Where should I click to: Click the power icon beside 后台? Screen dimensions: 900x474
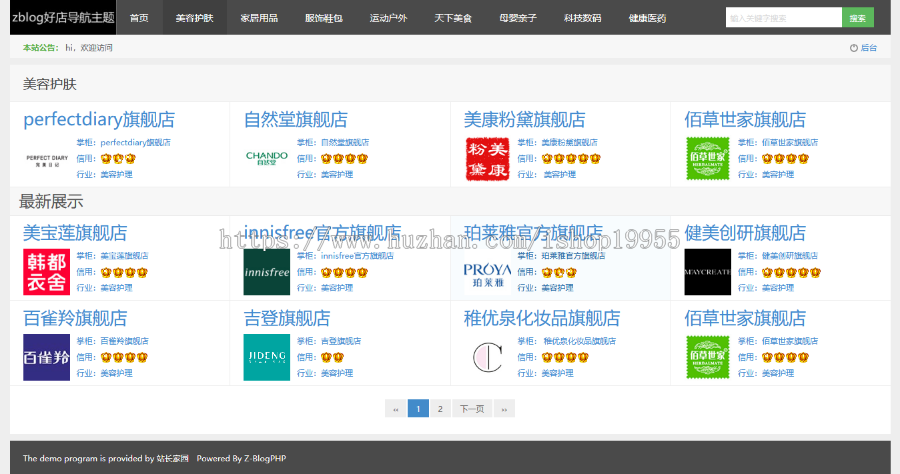(x=854, y=48)
